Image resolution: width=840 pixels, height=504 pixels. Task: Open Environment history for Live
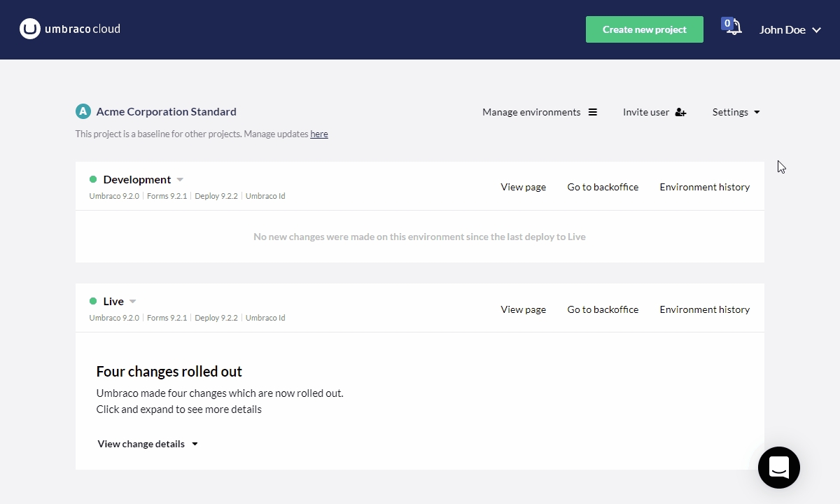click(704, 309)
